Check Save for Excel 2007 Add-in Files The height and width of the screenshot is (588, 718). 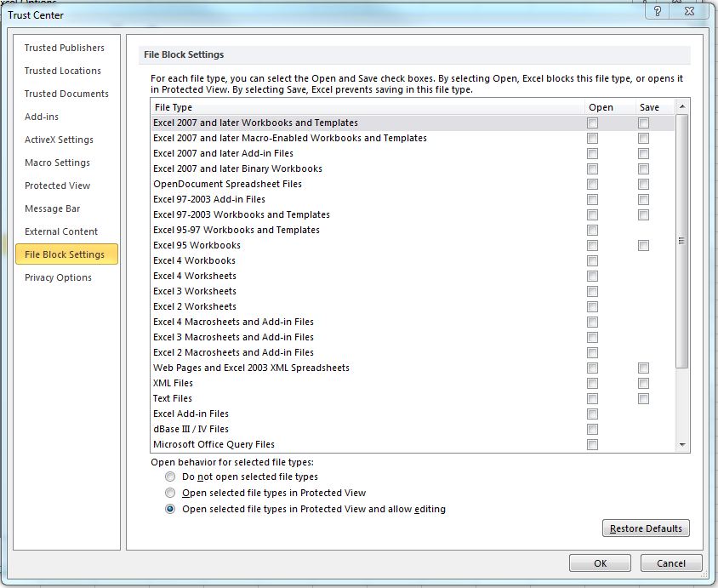(643, 153)
